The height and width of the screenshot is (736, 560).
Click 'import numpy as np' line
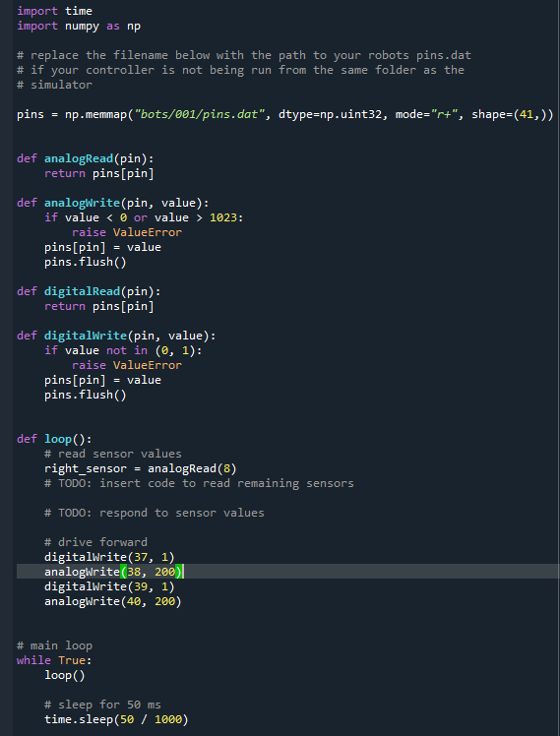pyautogui.click(x=79, y=26)
